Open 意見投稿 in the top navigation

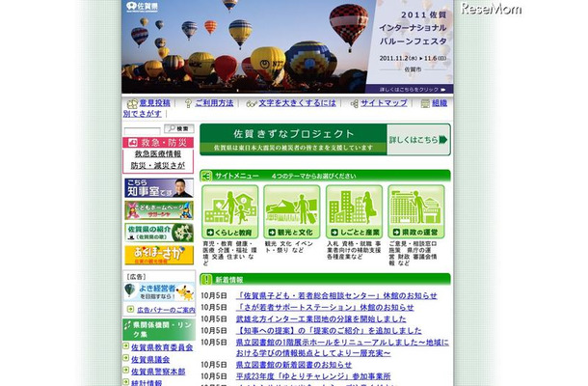click(x=153, y=102)
